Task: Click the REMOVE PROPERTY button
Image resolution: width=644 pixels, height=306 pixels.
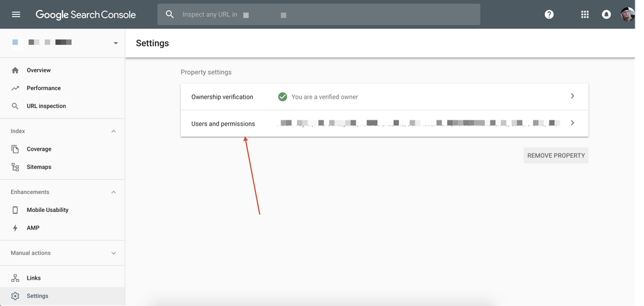Action: click(x=555, y=156)
